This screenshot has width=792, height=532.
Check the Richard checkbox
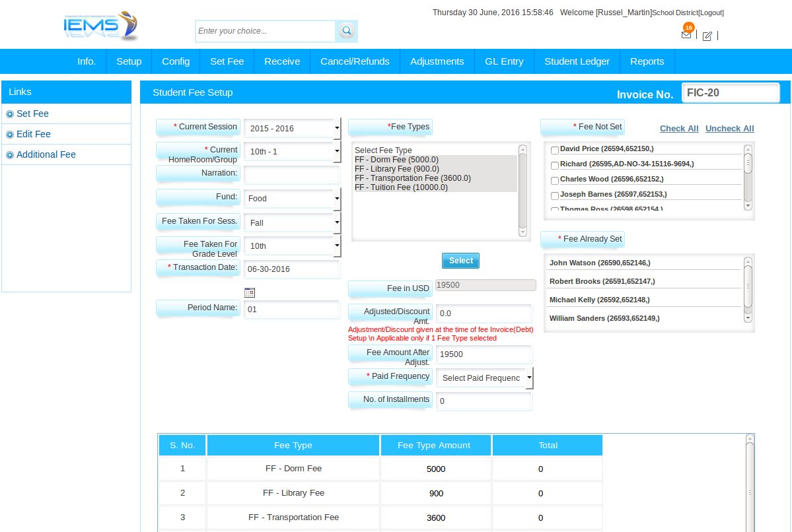coord(555,165)
